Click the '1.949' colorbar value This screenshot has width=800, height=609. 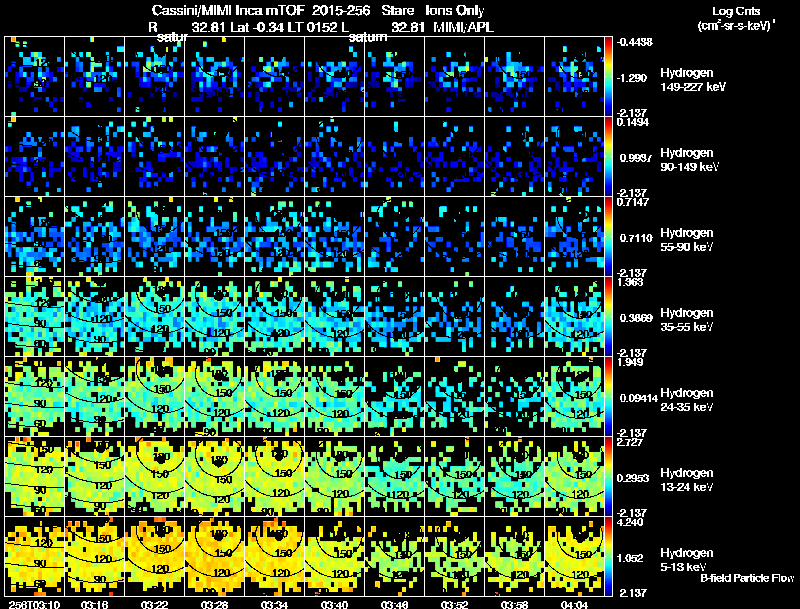tap(630, 362)
